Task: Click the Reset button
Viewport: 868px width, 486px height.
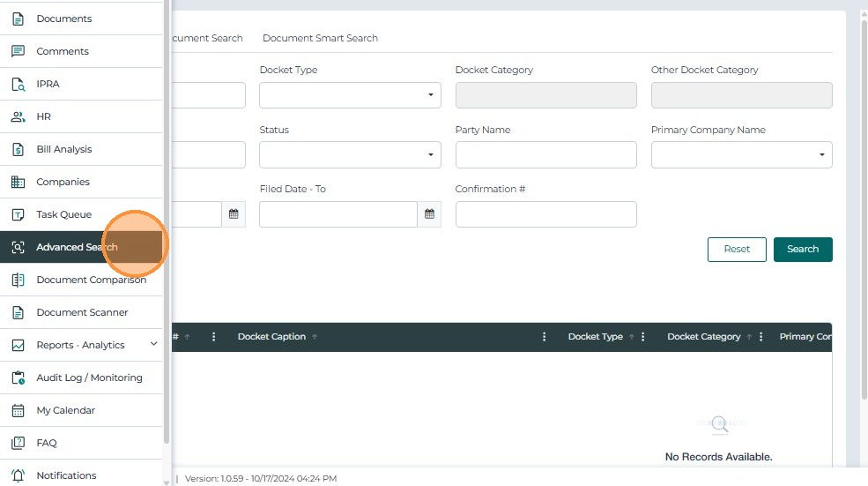Action: pos(737,250)
